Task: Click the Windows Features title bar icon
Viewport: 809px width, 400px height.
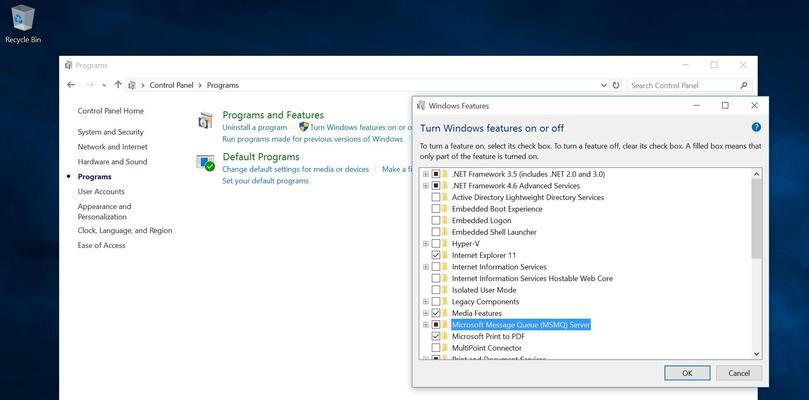Action: coord(421,106)
